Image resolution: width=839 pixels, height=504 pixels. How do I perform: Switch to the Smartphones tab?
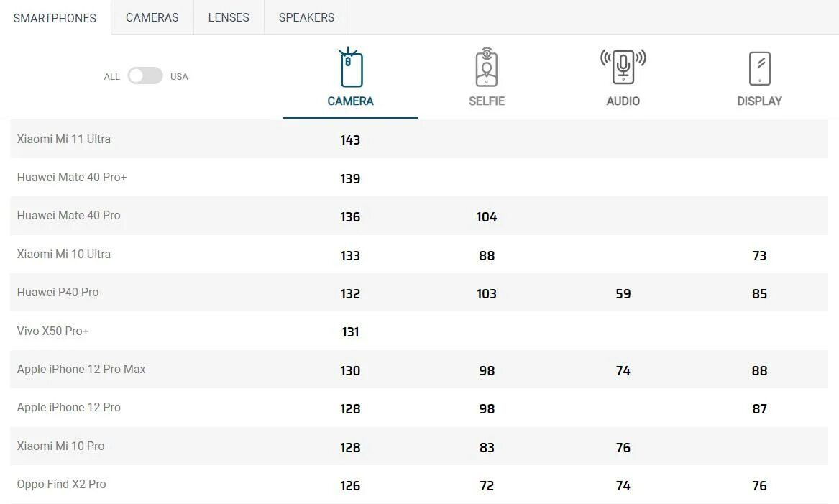click(55, 18)
